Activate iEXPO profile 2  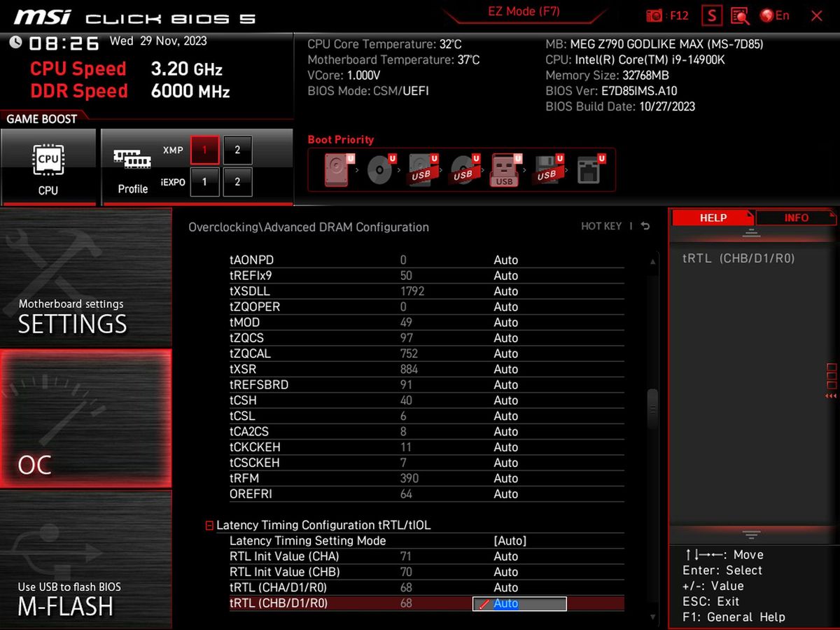click(x=237, y=182)
